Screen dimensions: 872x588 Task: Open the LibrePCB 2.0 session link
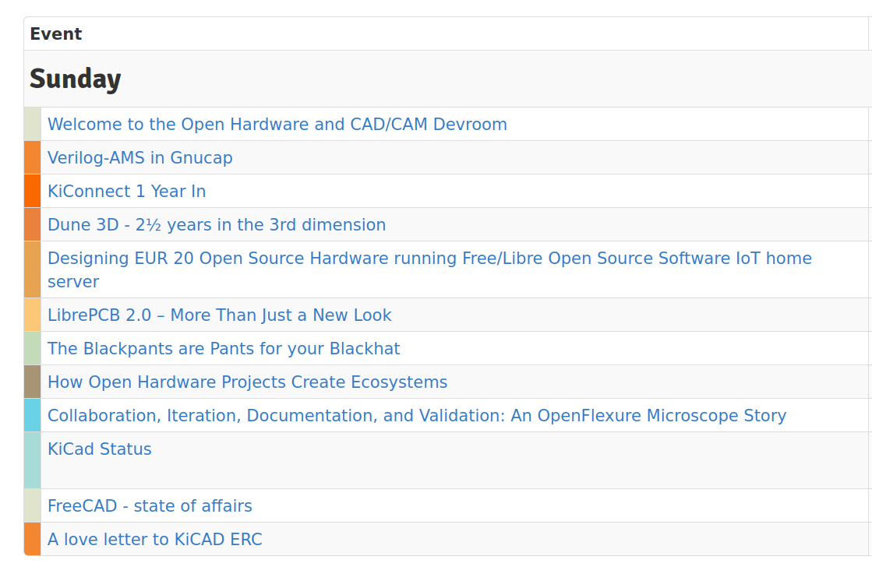coord(219,315)
